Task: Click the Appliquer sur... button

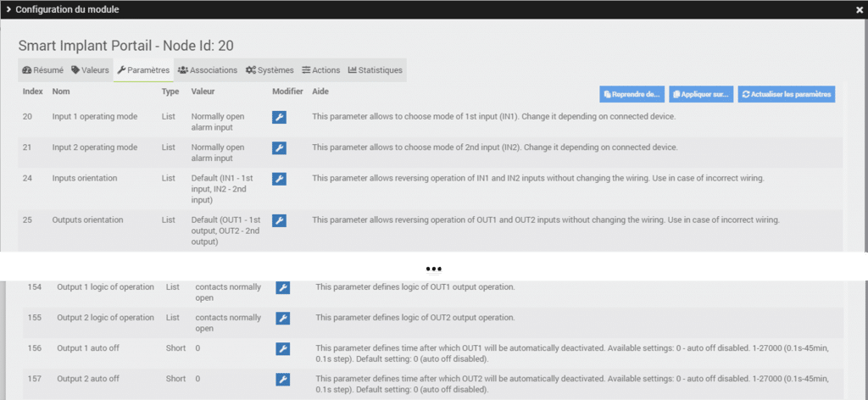Action: [701, 94]
